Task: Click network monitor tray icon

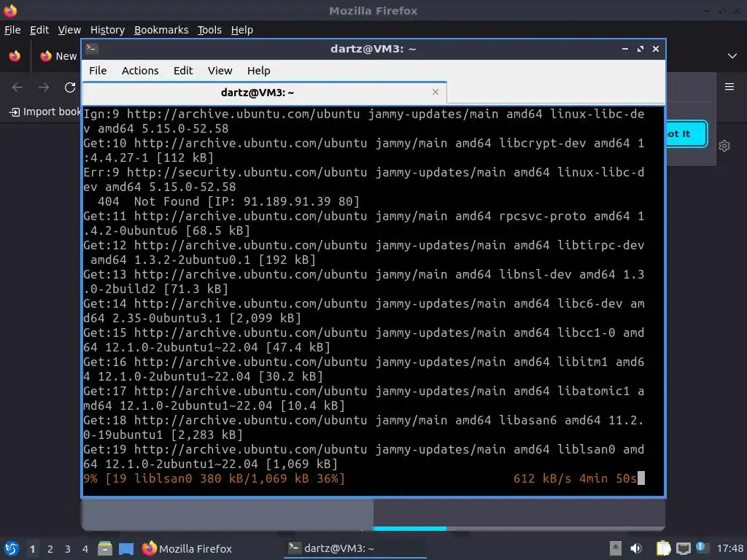Action: point(683,548)
